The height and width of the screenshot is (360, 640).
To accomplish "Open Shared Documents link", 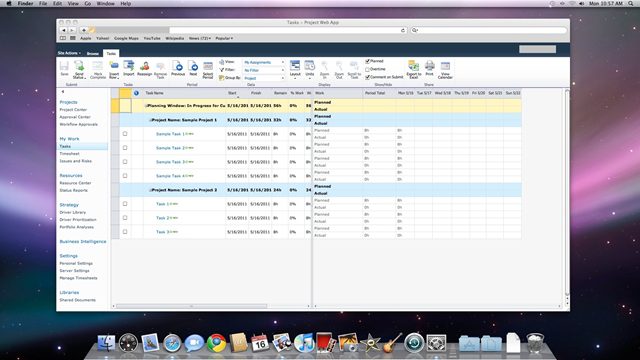I will coord(78,300).
